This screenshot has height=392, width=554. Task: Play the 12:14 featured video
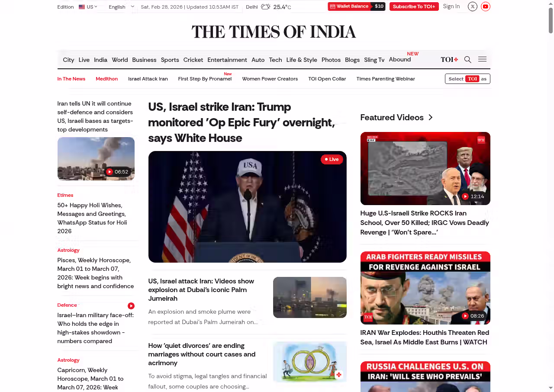tap(425, 168)
